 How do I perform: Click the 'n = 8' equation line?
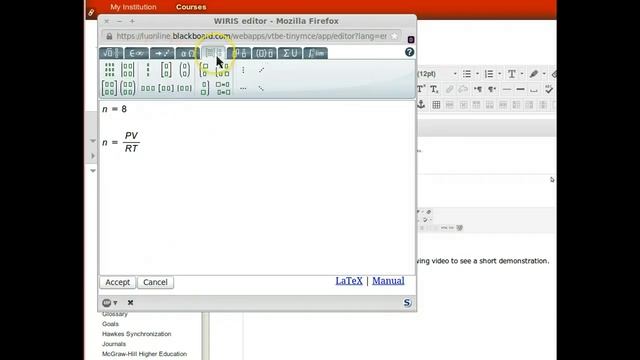click(x=115, y=109)
